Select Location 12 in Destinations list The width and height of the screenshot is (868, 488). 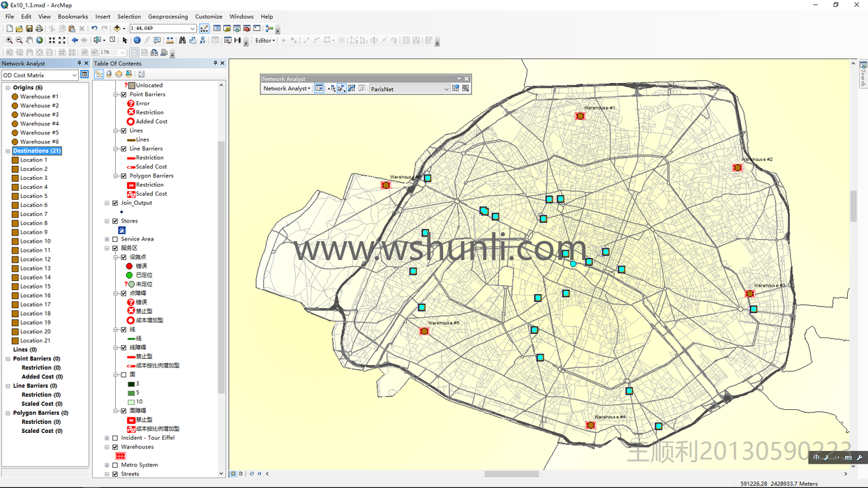pos(35,259)
